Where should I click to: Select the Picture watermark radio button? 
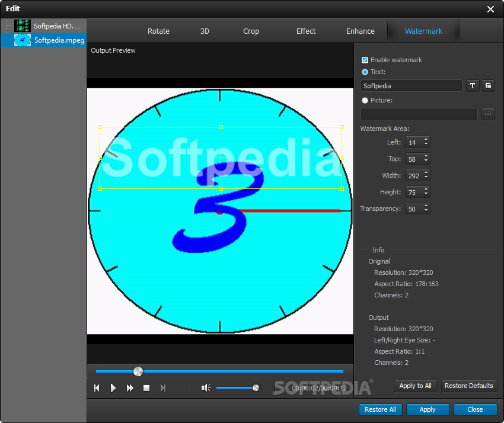(x=365, y=100)
